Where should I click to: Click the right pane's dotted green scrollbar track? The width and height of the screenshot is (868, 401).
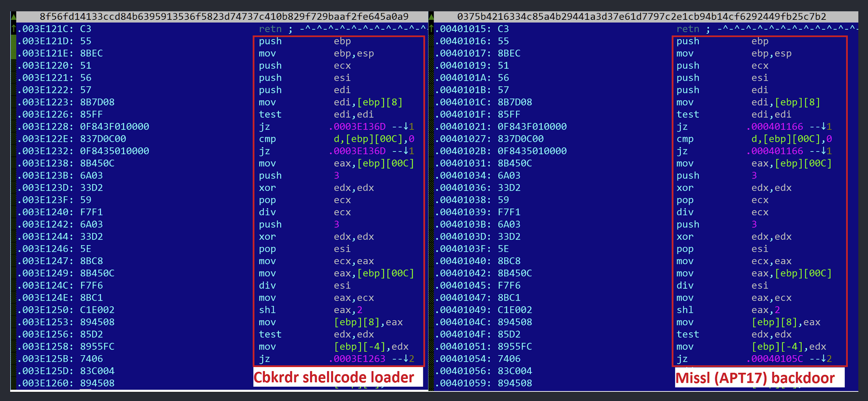tap(431, 208)
